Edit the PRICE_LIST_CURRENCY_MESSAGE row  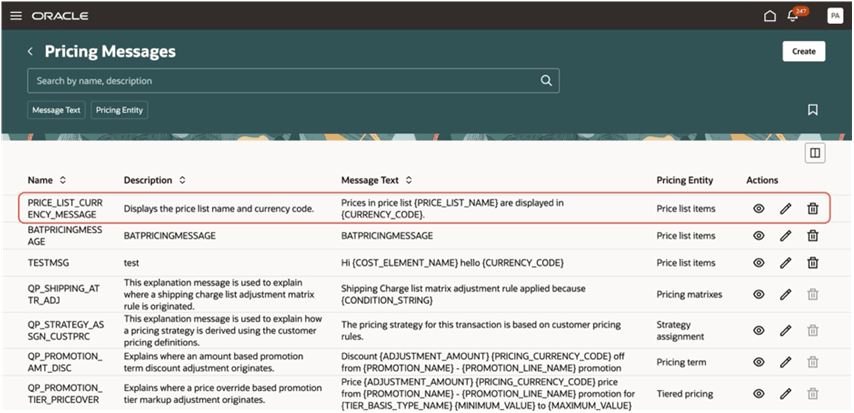click(785, 208)
